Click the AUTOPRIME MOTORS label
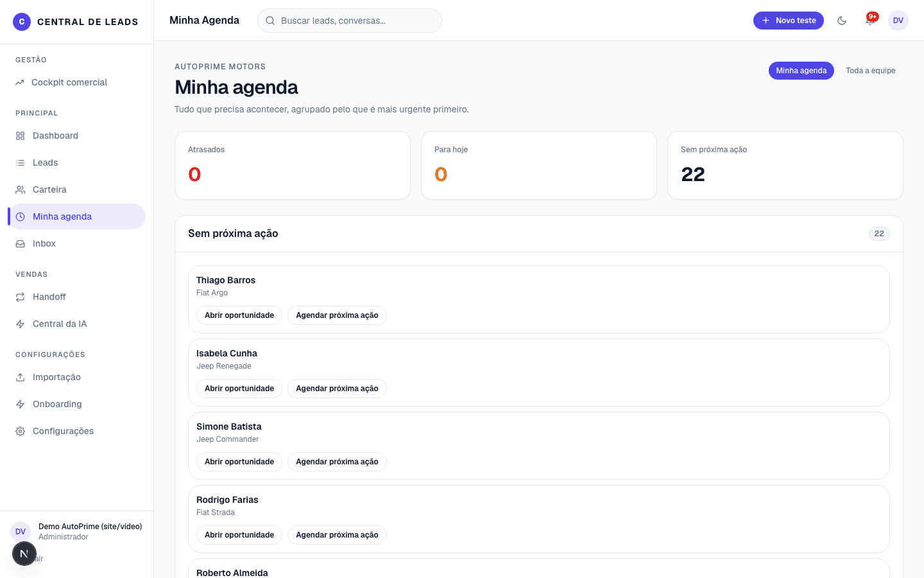924x578 pixels. click(x=220, y=67)
